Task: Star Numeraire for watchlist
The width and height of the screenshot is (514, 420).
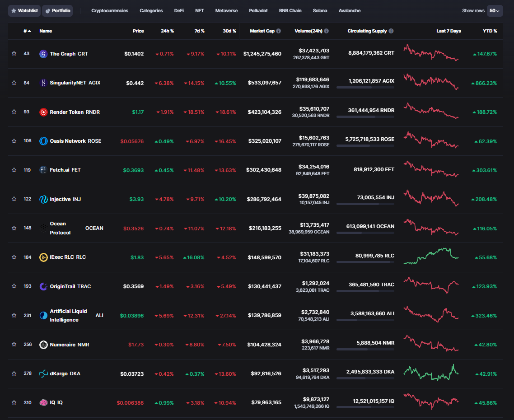Action: (14, 344)
